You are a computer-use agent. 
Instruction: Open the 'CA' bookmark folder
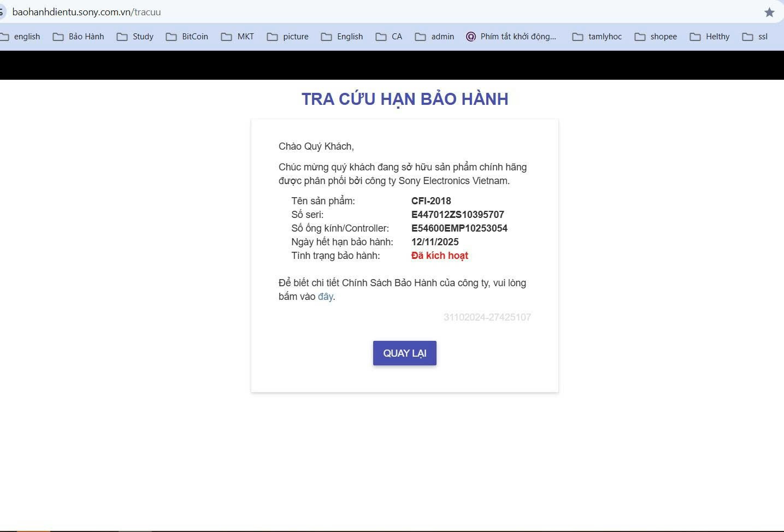(389, 37)
